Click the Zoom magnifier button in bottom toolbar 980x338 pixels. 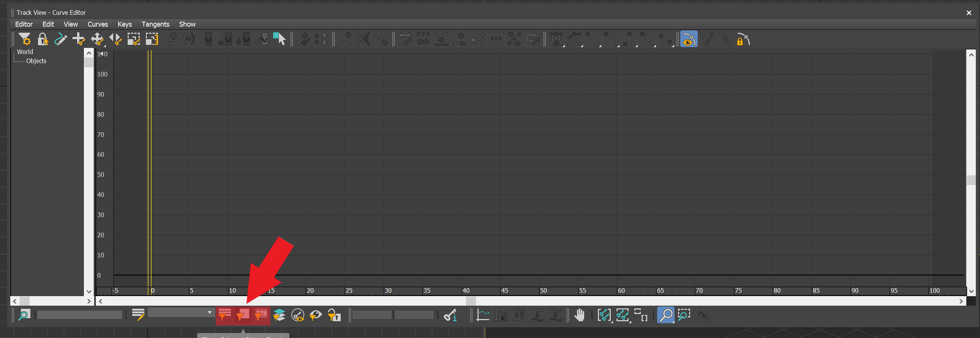665,315
